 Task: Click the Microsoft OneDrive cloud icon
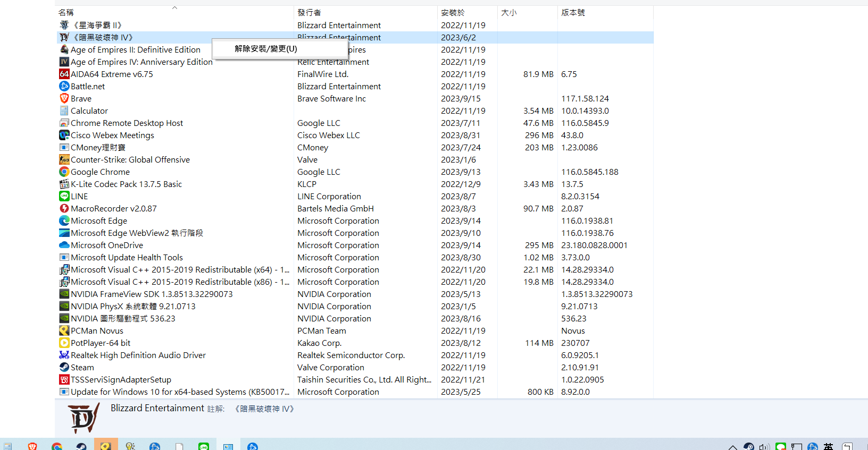64,245
